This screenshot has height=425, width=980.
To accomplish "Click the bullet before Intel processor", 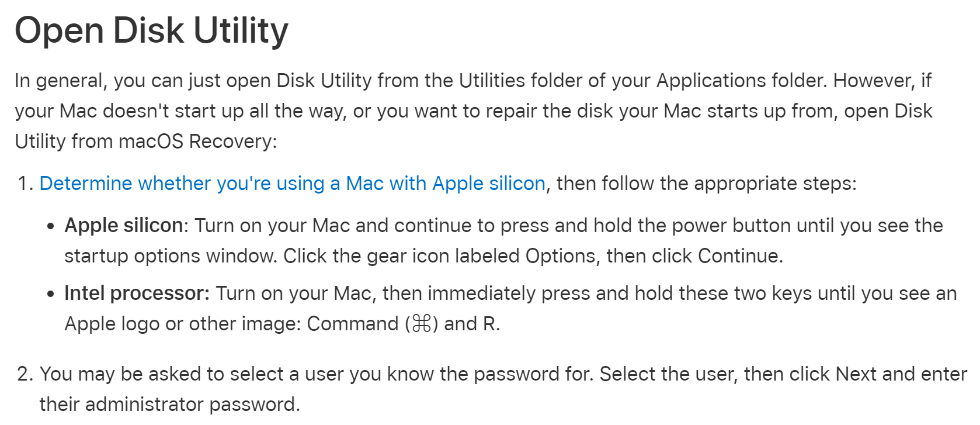I will [x=51, y=294].
